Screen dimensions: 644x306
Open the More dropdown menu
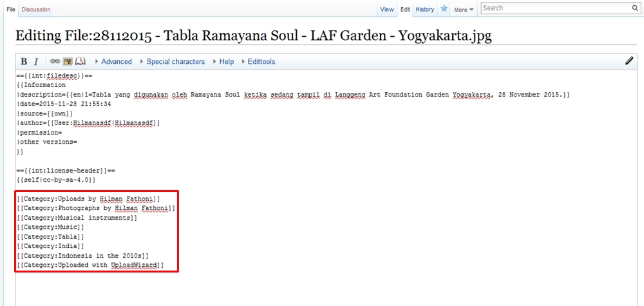(x=464, y=10)
